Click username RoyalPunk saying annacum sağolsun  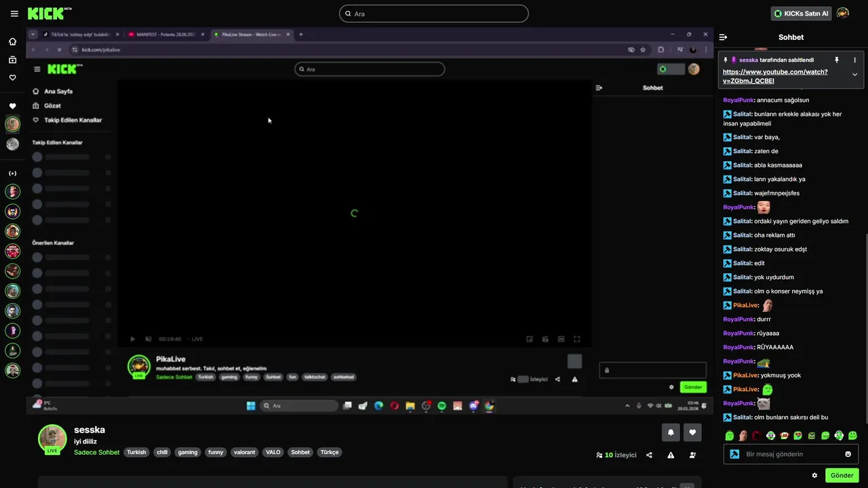click(x=738, y=100)
